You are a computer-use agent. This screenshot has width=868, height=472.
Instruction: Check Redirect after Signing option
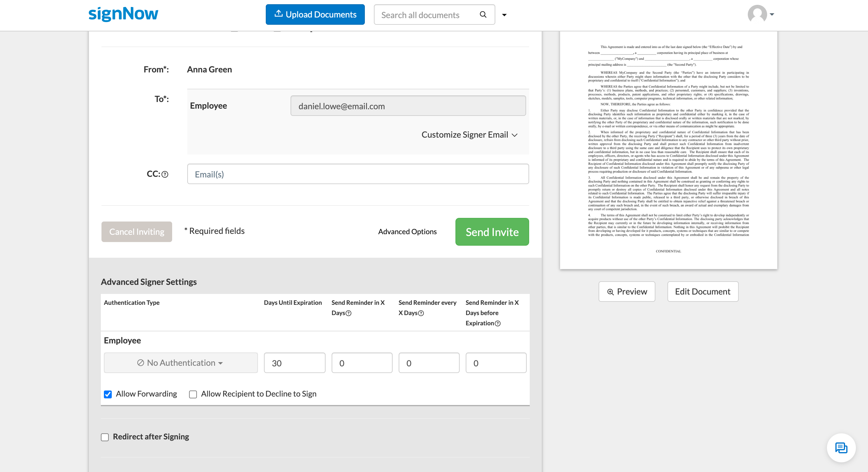pos(105,437)
